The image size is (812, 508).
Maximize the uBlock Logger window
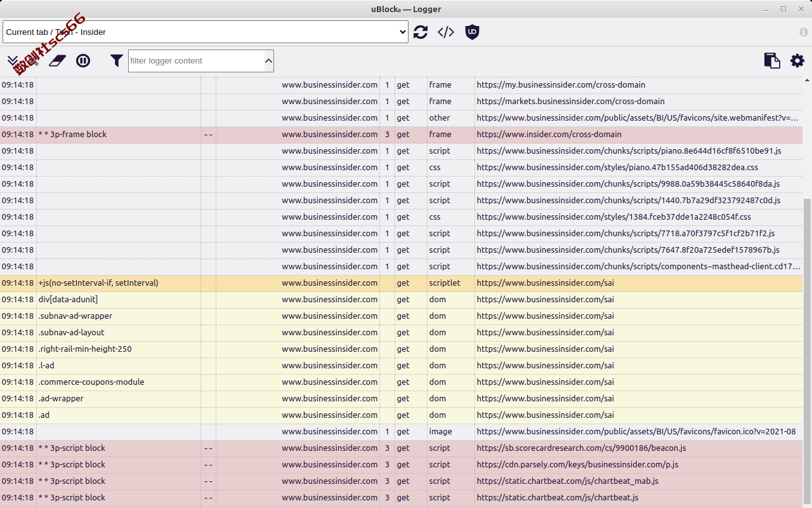click(x=783, y=9)
